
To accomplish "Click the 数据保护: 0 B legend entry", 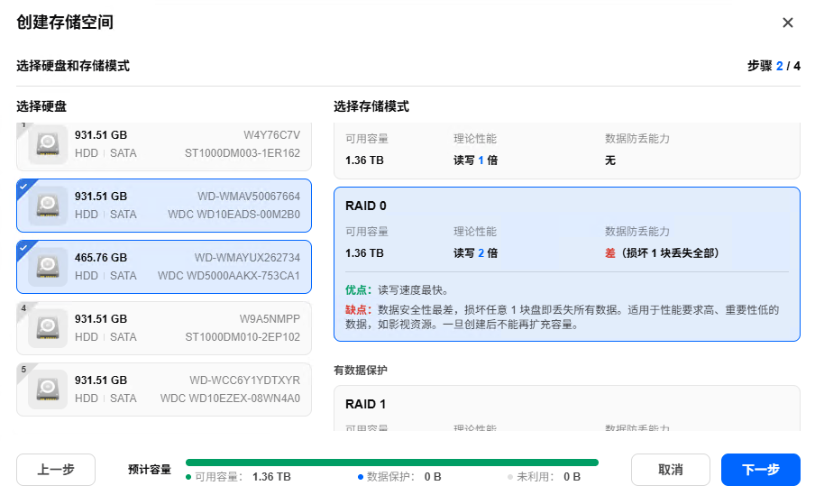I will pos(399,477).
